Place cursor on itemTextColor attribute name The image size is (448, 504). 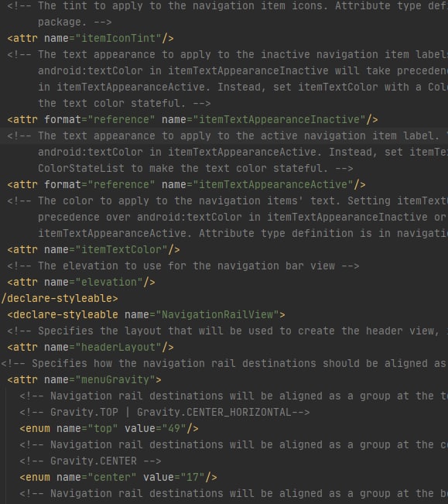[x=121, y=249]
